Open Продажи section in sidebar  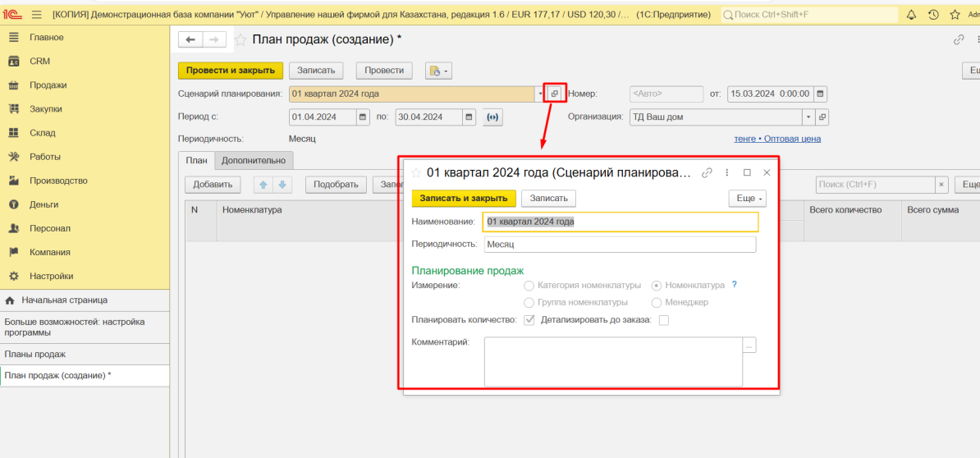(x=48, y=85)
